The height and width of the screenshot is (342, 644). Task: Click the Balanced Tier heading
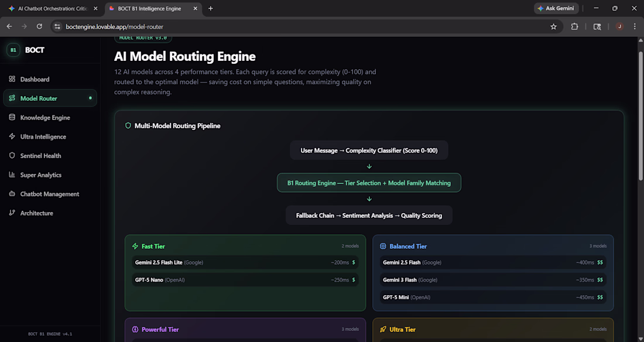coord(408,246)
